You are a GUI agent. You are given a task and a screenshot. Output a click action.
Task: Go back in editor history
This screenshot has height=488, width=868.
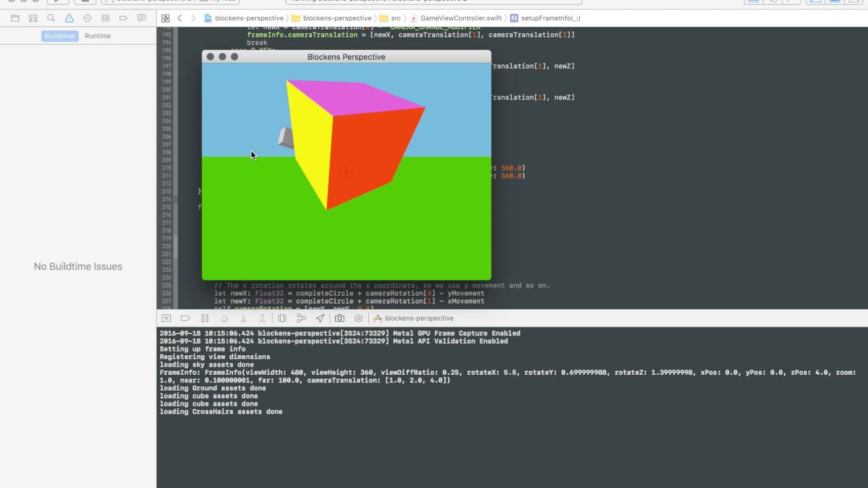pos(180,18)
